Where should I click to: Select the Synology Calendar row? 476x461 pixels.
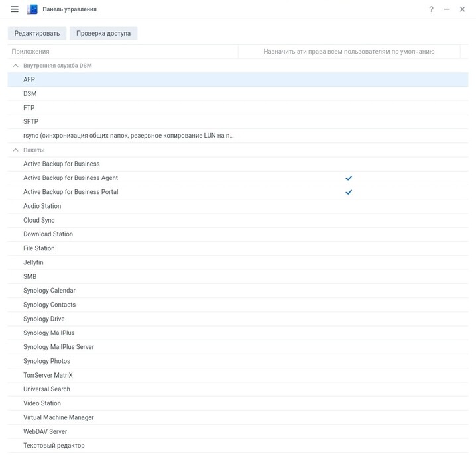[238, 291]
